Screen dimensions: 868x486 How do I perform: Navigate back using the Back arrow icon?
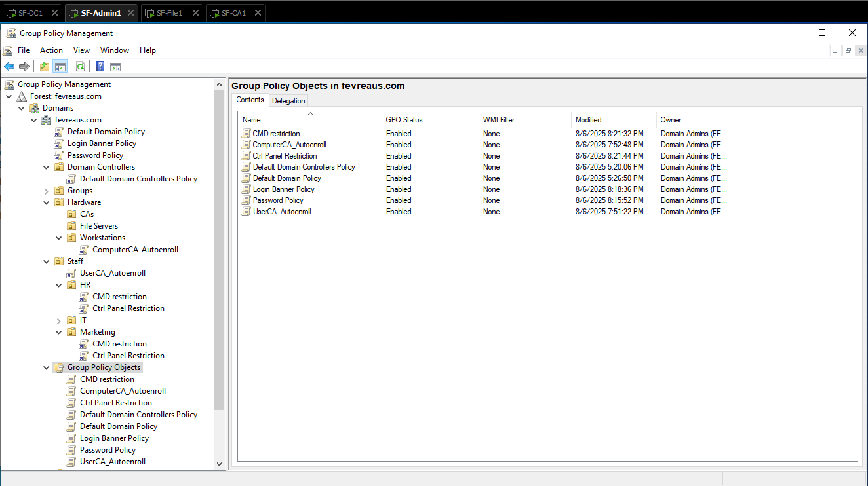pos(9,66)
